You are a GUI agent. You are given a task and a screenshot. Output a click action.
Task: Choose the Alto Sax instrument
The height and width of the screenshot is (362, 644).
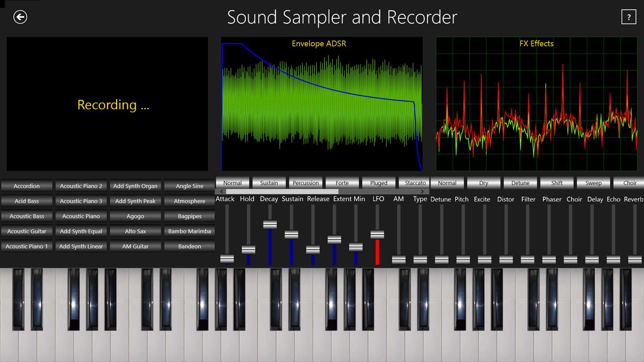[135, 231]
